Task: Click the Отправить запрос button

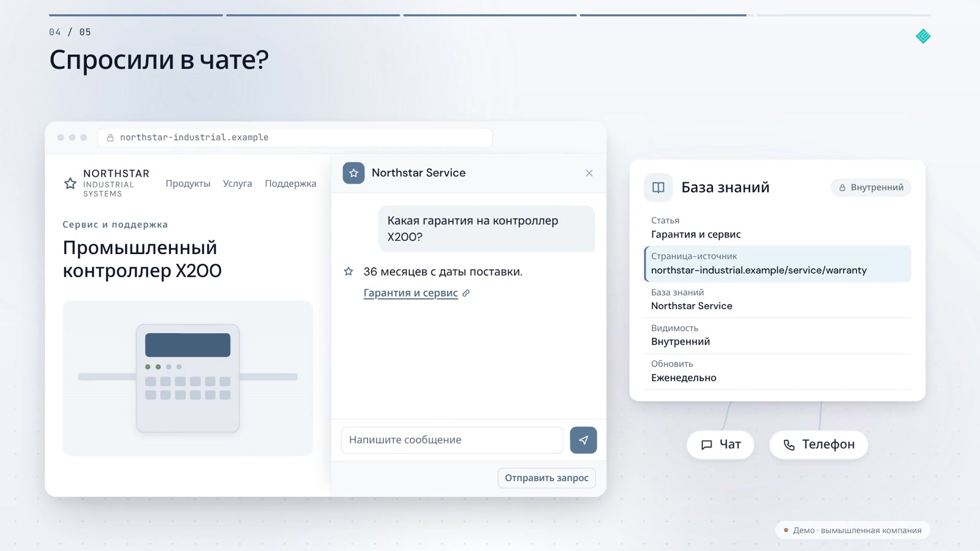Action: 546,478
